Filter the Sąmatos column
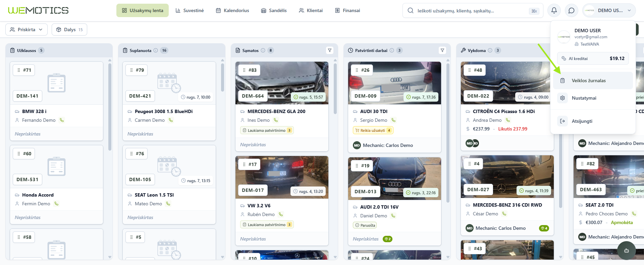The width and height of the screenshot is (644, 265). click(330, 50)
